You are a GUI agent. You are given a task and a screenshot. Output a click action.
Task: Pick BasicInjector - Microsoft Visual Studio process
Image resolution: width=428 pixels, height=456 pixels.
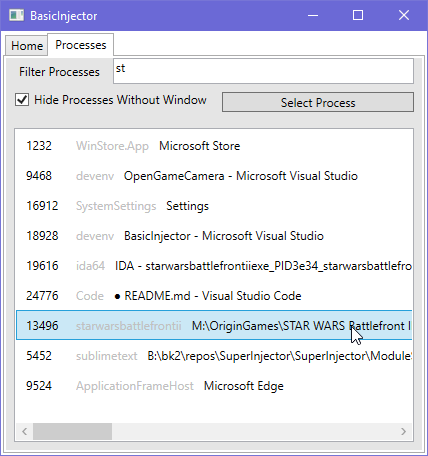pyautogui.click(x=214, y=236)
